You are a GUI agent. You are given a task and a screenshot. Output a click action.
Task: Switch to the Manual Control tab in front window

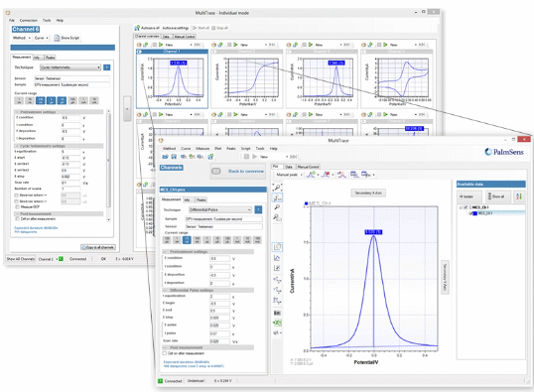(x=308, y=167)
